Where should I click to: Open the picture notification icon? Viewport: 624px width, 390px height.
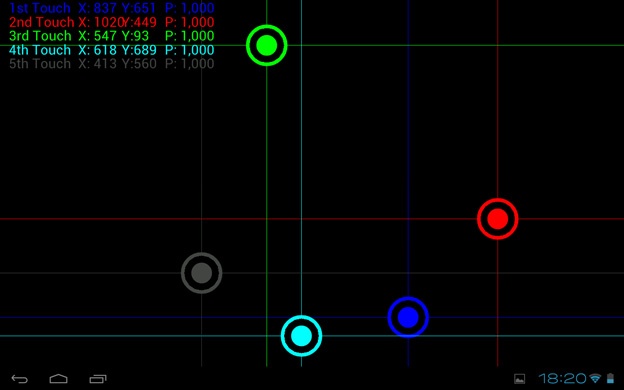tap(519, 378)
